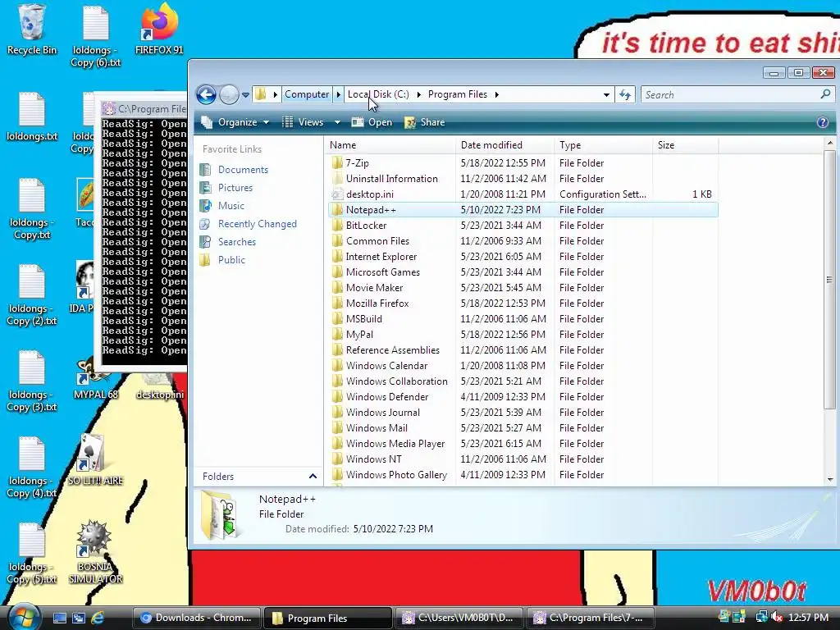This screenshot has width=840, height=630.
Task: Select the Windows Media Player folder row
Action: 523,444
